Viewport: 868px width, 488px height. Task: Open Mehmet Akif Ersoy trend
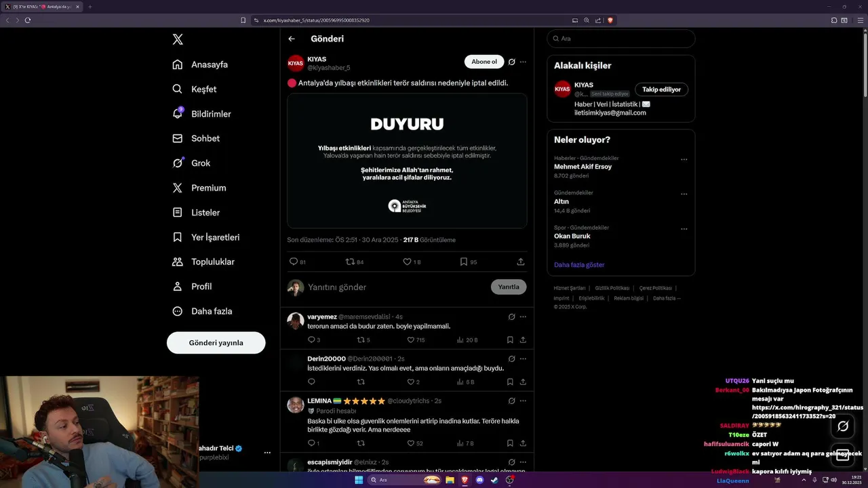583,167
